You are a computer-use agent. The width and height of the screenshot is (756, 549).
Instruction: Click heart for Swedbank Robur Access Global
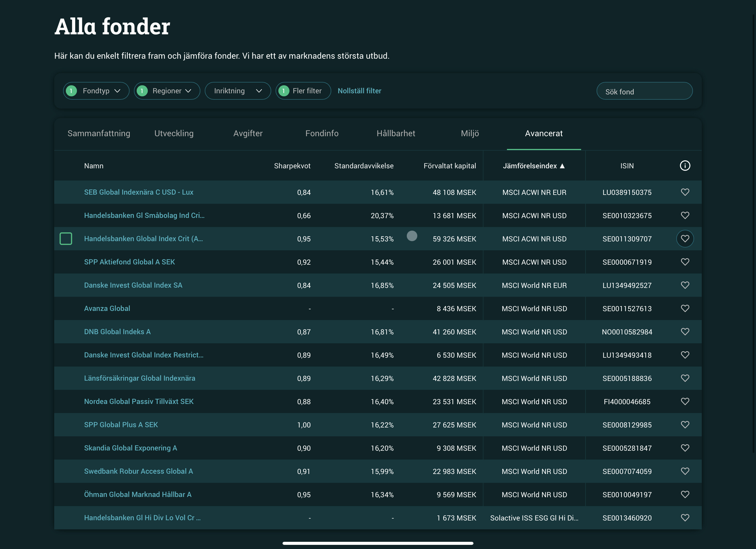point(685,471)
